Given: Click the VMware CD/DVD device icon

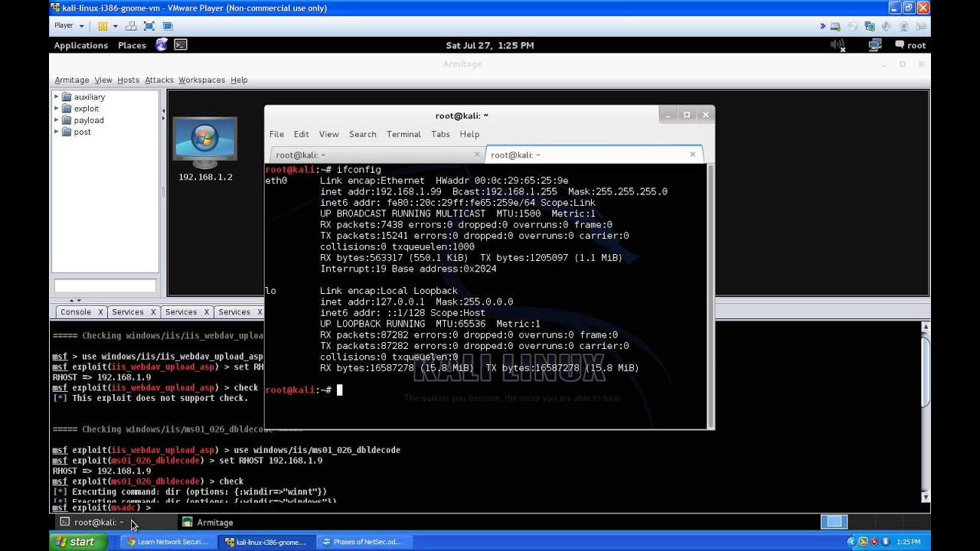Looking at the screenshot, I should (853, 26).
